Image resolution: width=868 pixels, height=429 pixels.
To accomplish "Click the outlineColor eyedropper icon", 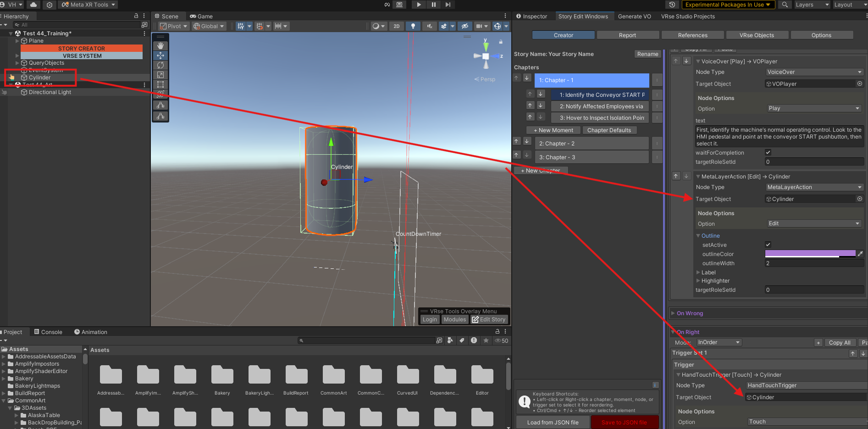I will [x=860, y=254].
